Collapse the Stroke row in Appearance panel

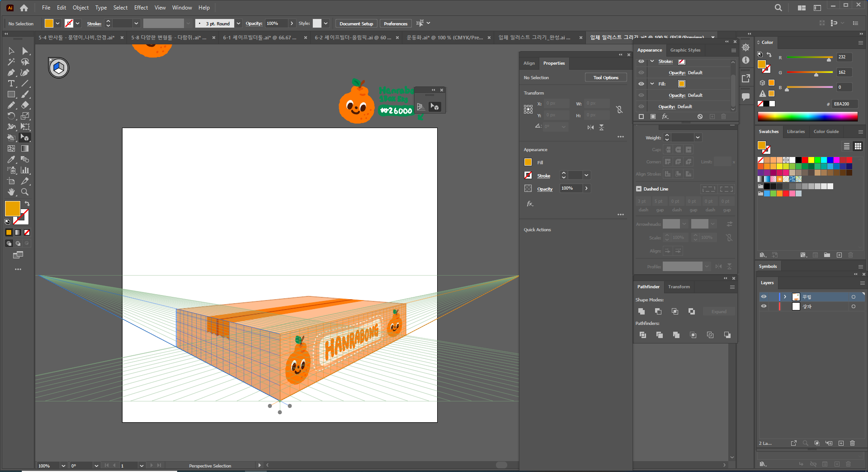(x=652, y=62)
